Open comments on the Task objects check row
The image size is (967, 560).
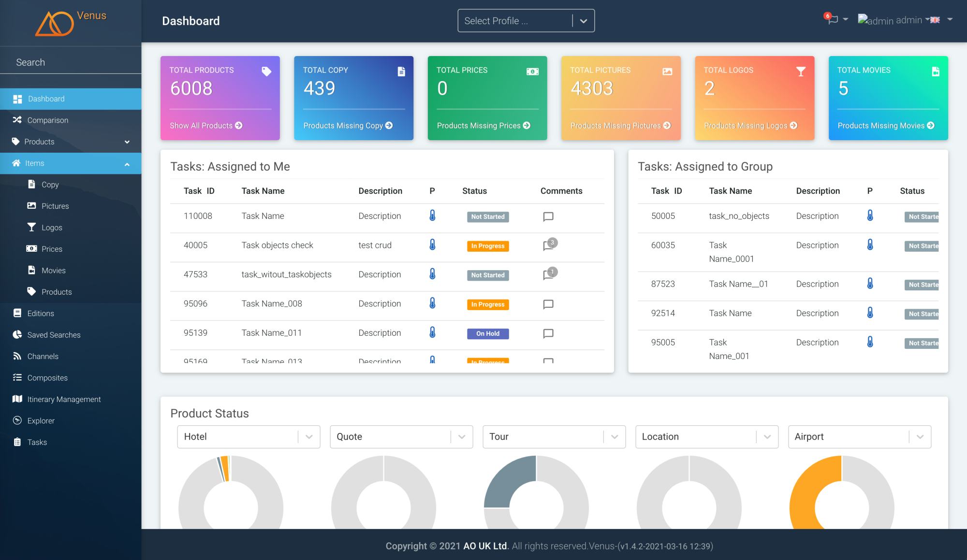click(x=548, y=245)
